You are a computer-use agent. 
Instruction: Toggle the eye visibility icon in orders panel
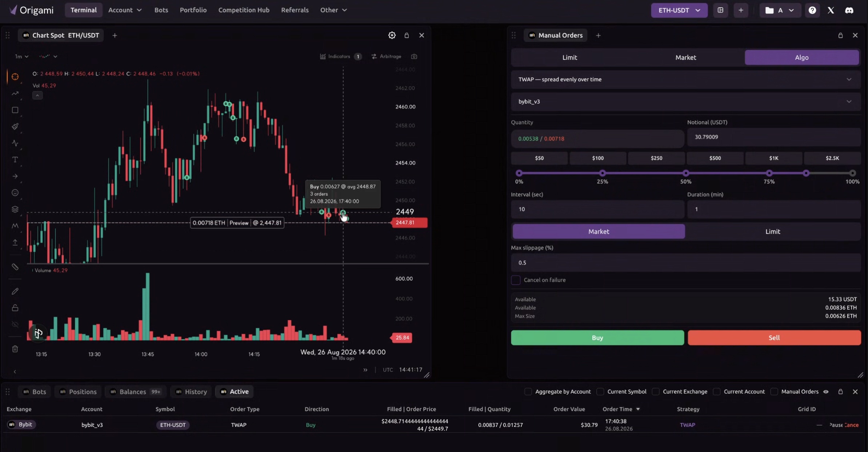[826, 392]
